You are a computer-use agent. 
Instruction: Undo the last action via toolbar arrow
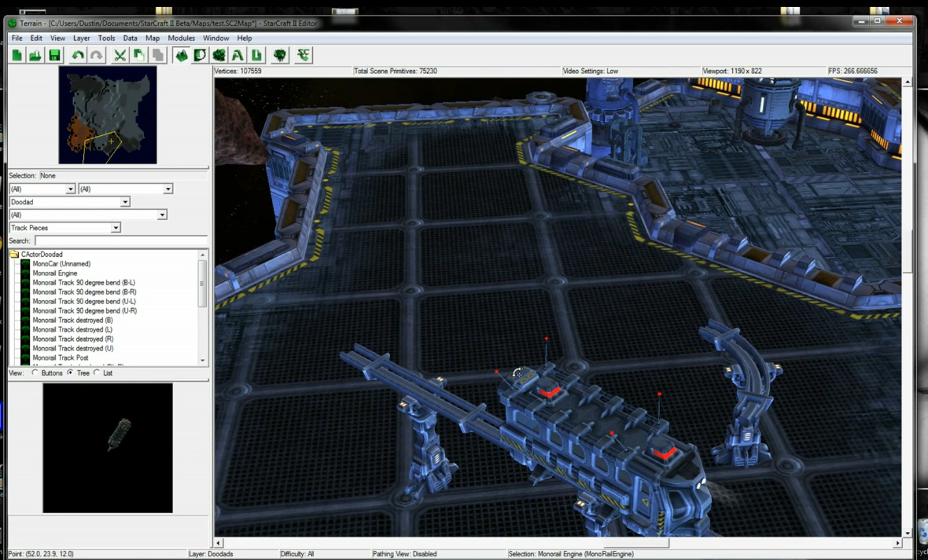(78, 55)
